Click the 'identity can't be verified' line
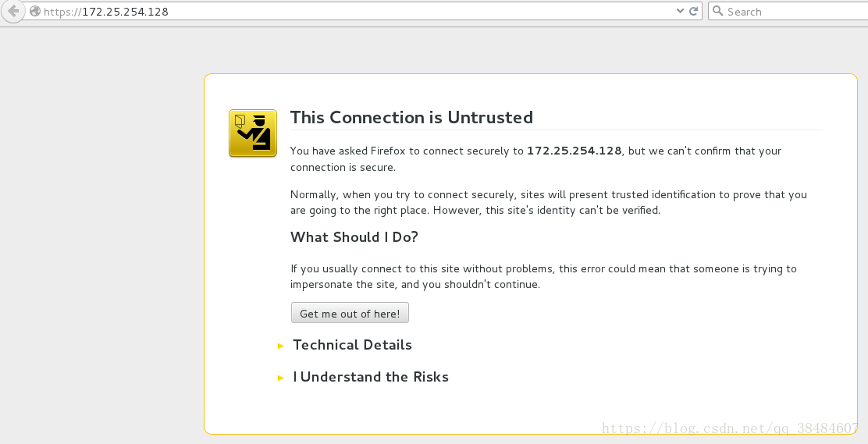Screen dimensions: 868x444 pyautogui.click(x=475, y=211)
